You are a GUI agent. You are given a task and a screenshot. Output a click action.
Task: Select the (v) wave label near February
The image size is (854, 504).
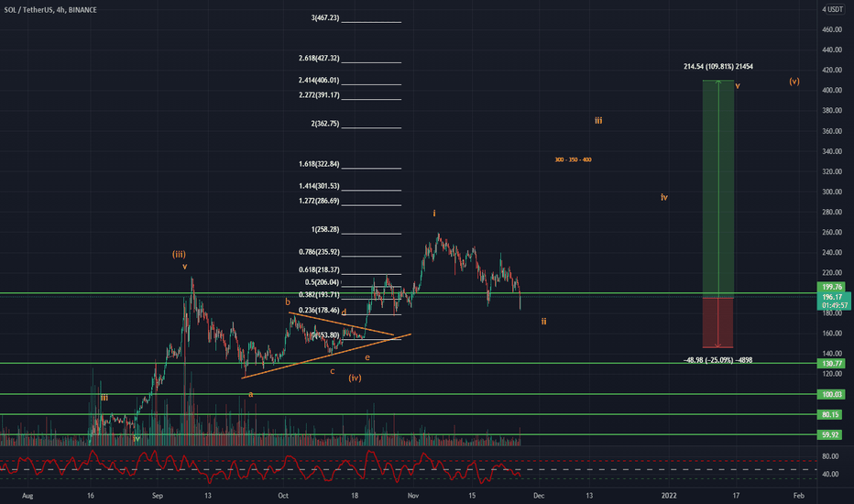(x=794, y=82)
